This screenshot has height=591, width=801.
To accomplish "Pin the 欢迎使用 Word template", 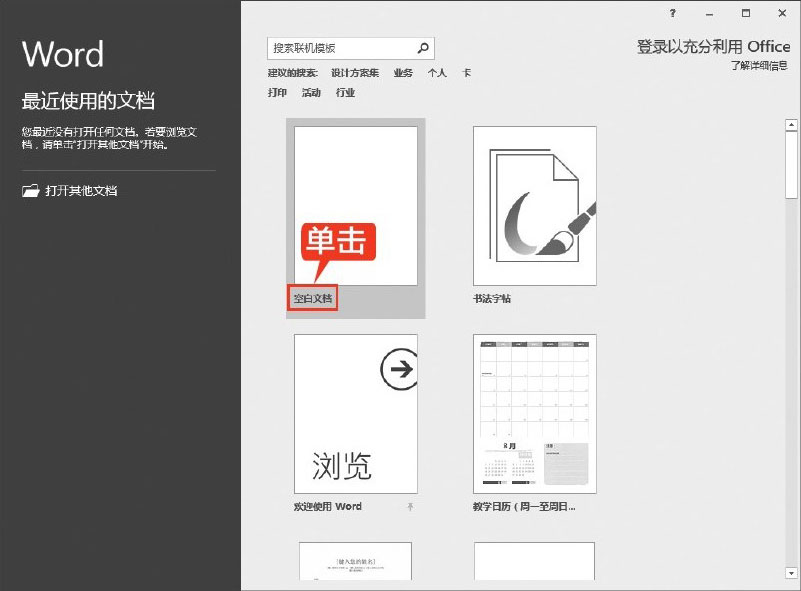I will 410,507.
